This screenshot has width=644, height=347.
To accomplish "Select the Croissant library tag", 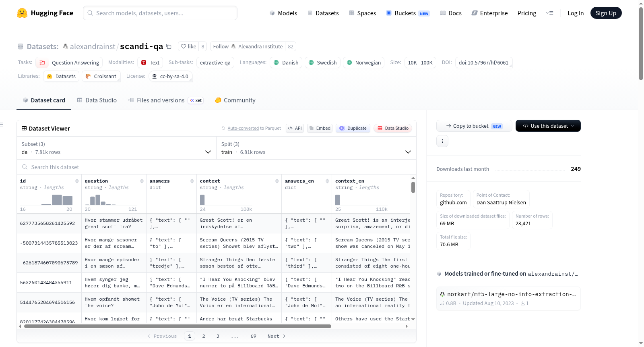I will [x=101, y=76].
